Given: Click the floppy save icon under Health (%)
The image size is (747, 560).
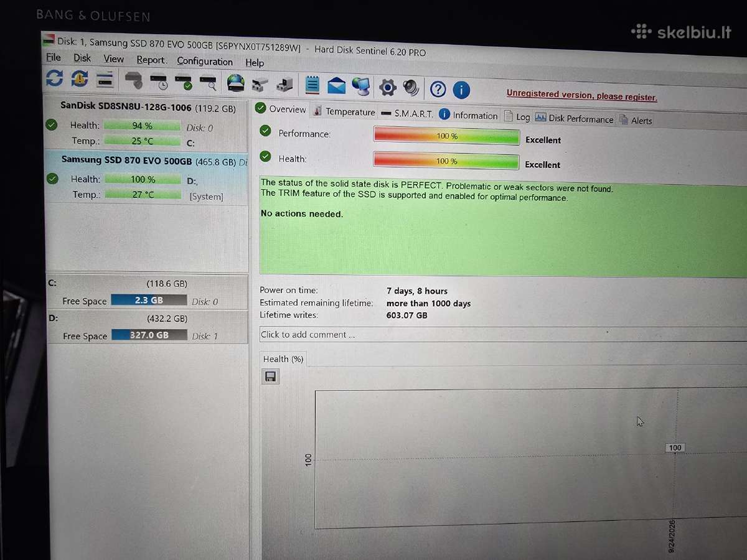Looking at the screenshot, I should (270, 376).
